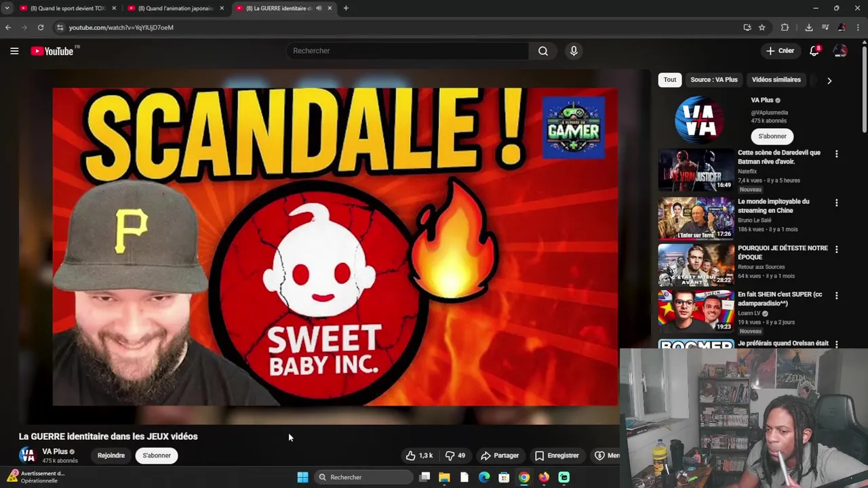Open 'Le monde impitoyable du streaming en Chine'
The image size is (868, 488).
point(773,206)
